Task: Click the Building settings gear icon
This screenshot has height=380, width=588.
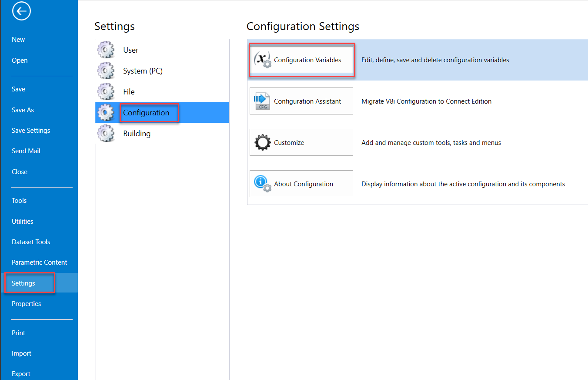Action: [106, 134]
